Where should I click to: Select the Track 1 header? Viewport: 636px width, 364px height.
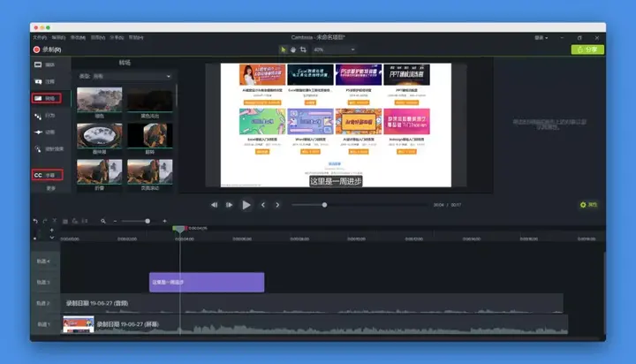(45, 324)
